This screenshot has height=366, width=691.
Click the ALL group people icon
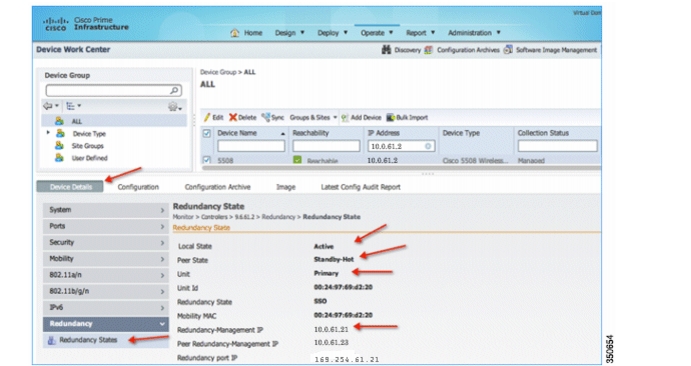[x=59, y=121]
